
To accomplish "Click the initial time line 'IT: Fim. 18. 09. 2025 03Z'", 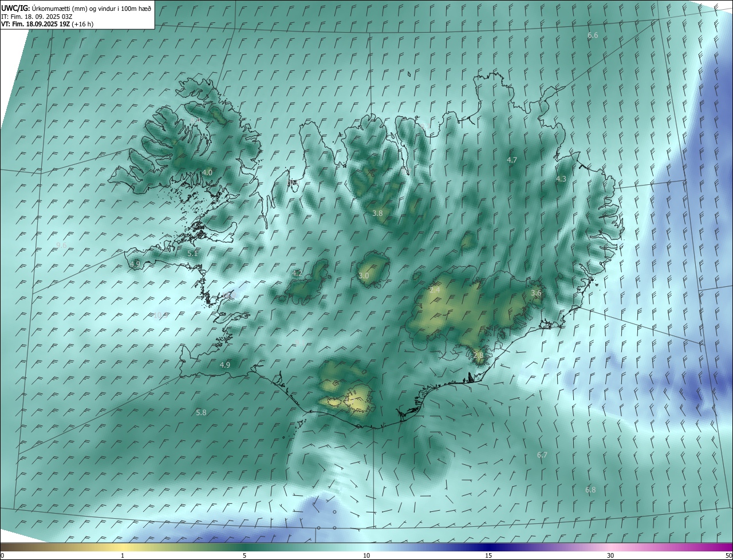I will pos(37,17).
